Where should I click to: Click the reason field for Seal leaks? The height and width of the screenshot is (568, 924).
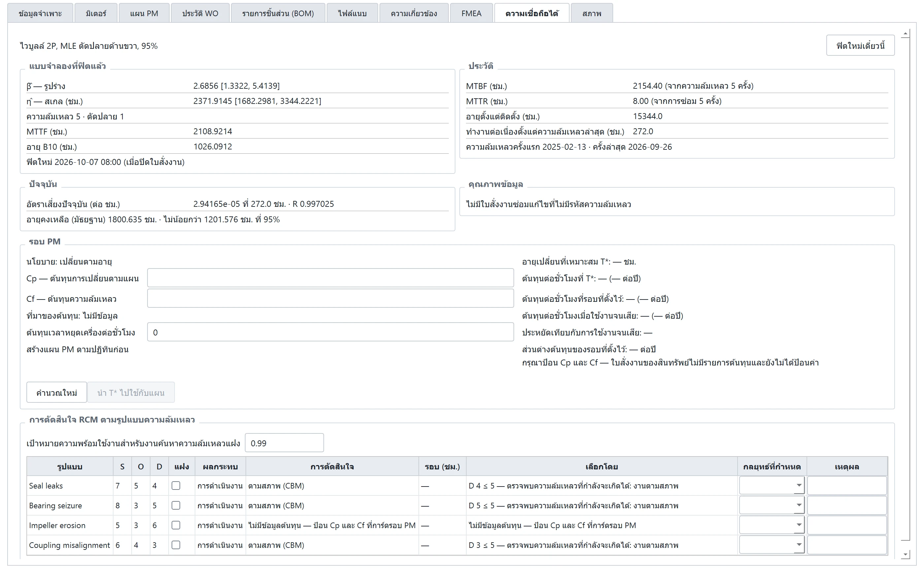tap(847, 485)
